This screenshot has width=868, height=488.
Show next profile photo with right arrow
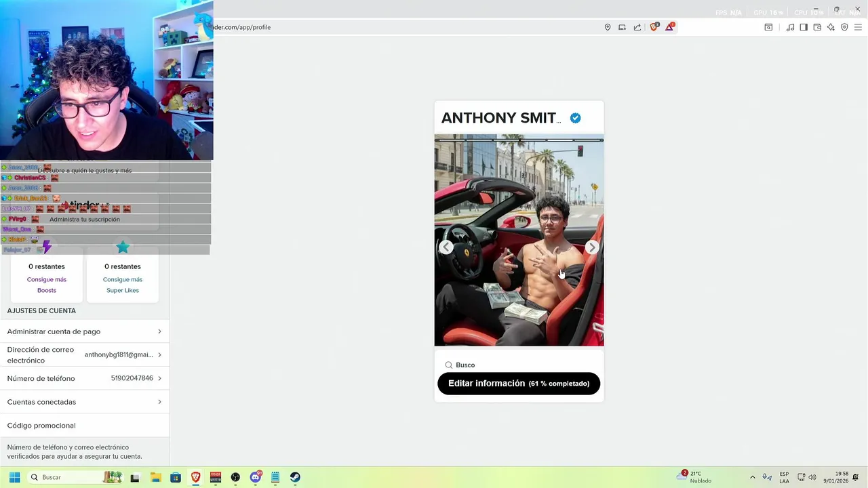pyautogui.click(x=592, y=247)
